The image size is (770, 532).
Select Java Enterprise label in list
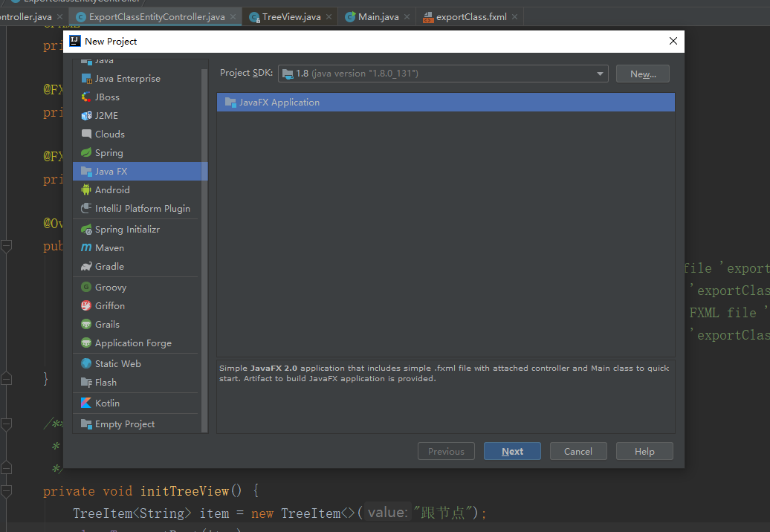(x=128, y=79)
